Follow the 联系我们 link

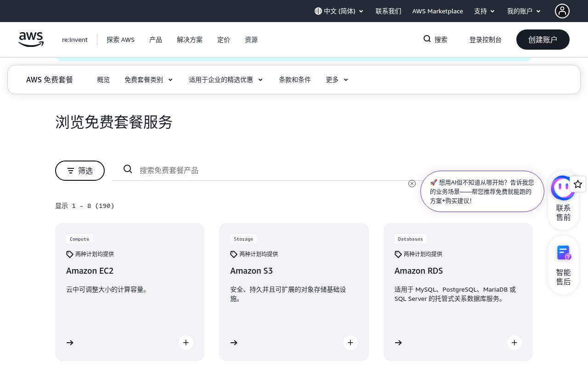click(x=389, y=11)
